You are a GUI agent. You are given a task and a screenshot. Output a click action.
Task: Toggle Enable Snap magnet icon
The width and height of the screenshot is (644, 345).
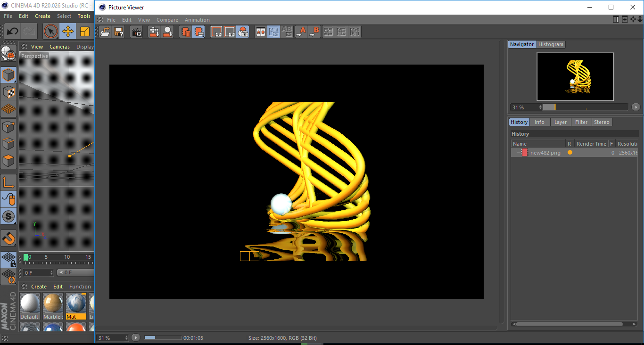click(8, 238)
